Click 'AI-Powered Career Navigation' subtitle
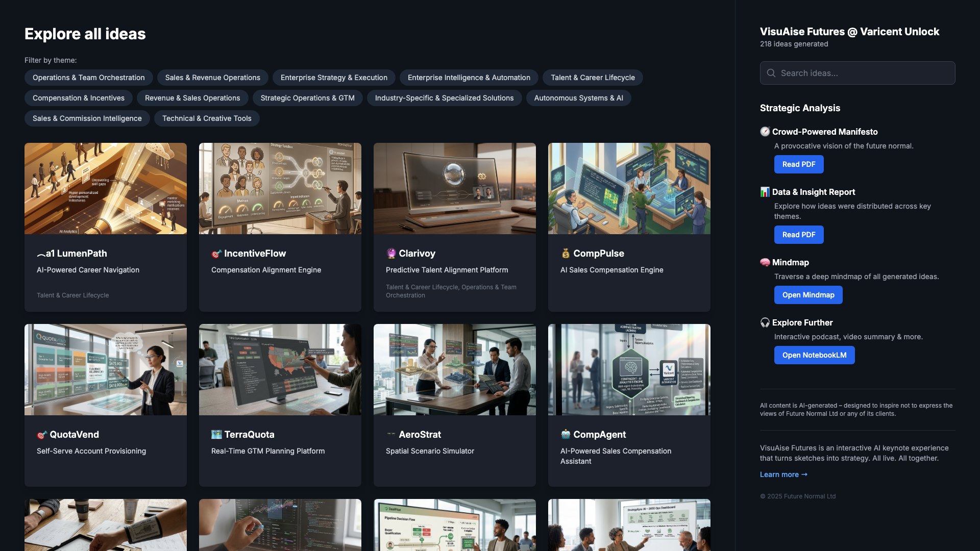The image size is (980, 551). [88, 270]
